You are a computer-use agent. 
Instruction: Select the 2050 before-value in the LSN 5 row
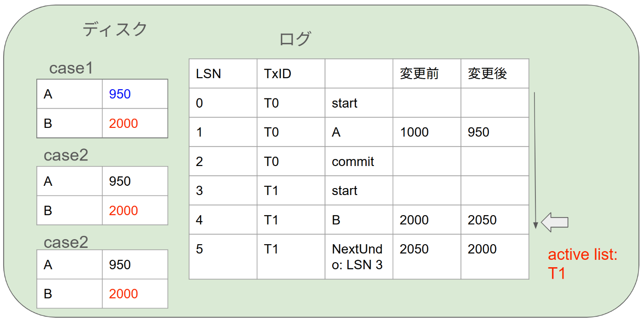pyautogui.click(x=414, y=249)
